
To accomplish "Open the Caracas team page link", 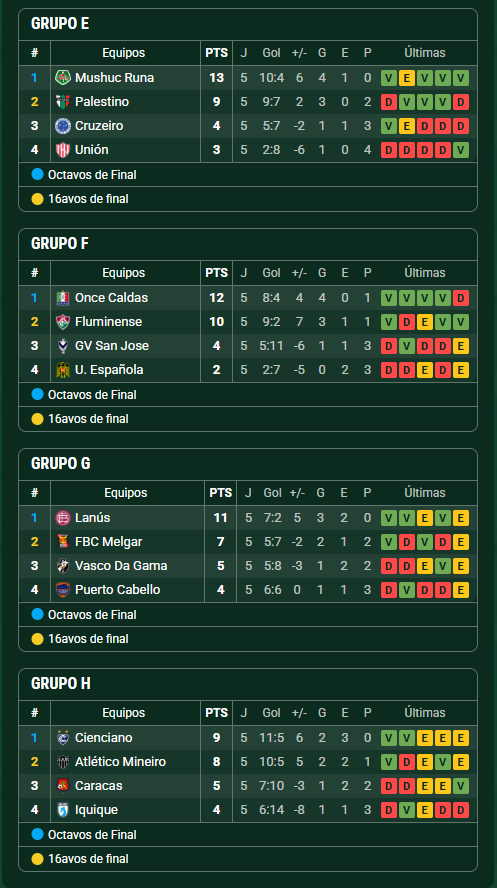I will [x=98, y=786].
